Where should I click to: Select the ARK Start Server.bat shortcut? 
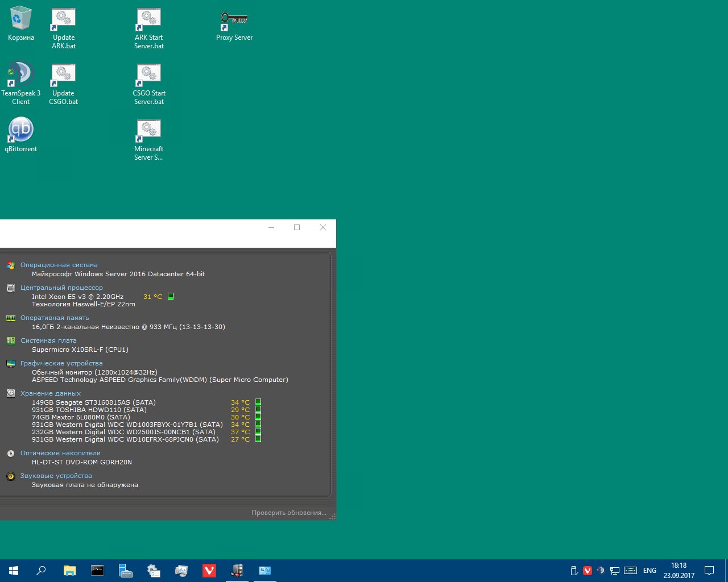pos(149,28)
